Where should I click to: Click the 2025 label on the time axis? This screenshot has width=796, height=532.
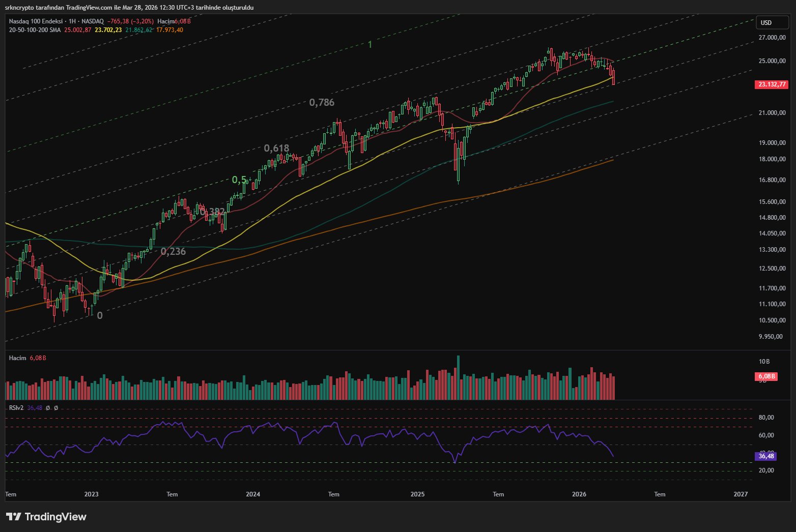417,494
